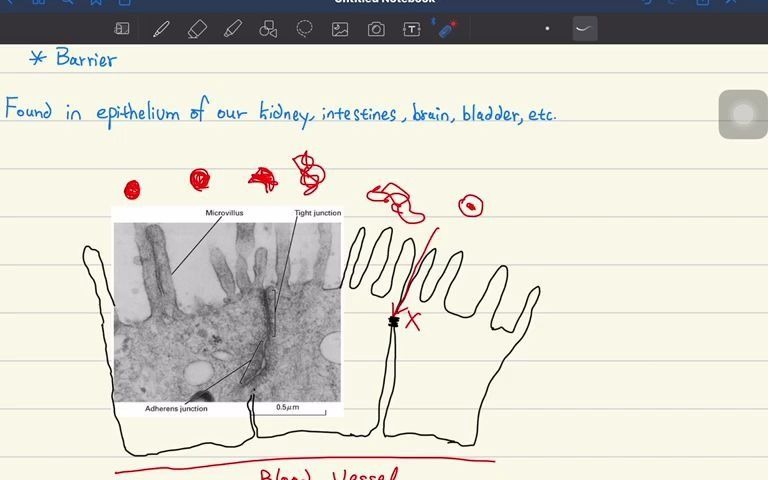This screenshot has width=768, height=480.
Task: Click the '0.5μm' scale bar label
Action: coord(288,407)
